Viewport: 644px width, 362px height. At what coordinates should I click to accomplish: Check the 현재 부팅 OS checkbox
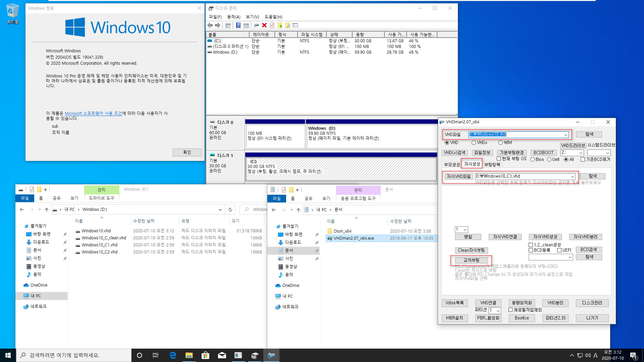(x=499, y=159)
